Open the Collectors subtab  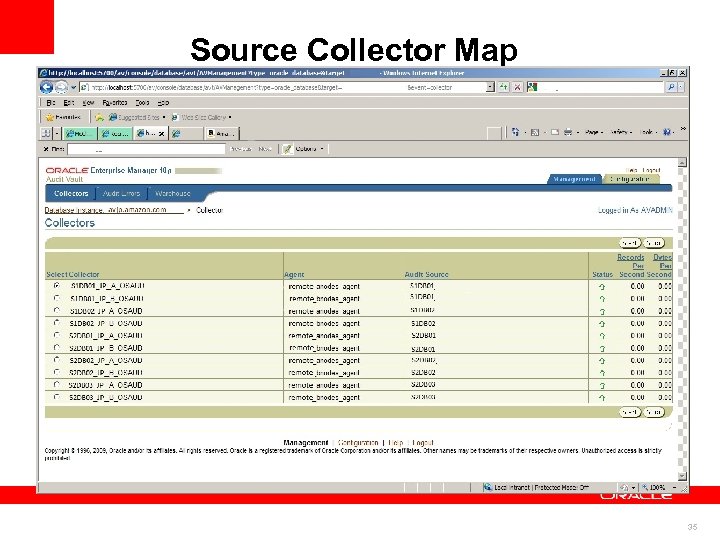(x=71, y=193)
